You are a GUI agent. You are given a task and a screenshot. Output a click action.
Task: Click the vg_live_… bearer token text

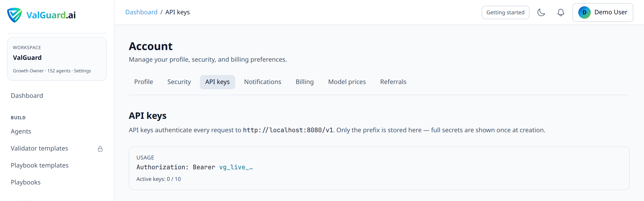click(236, 167)
